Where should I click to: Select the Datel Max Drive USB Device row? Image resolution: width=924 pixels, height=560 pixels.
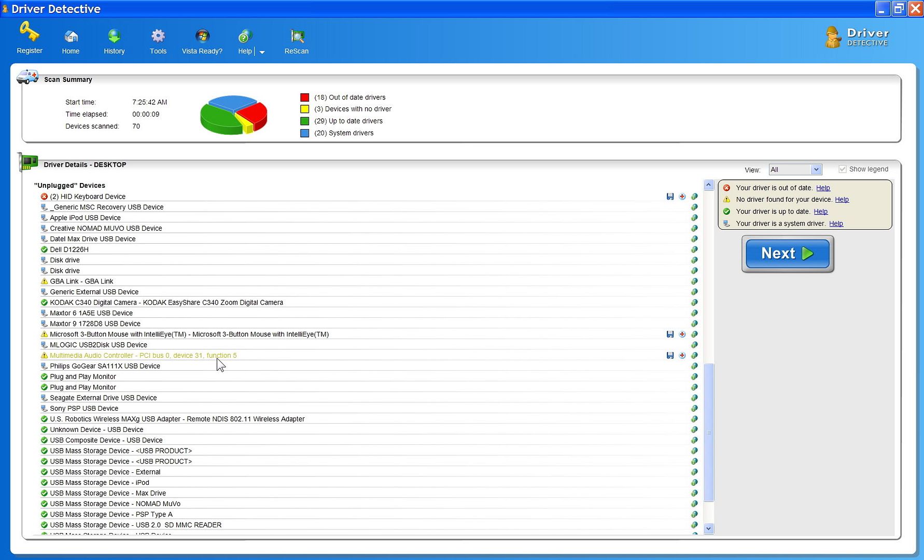tap(368, 239)
